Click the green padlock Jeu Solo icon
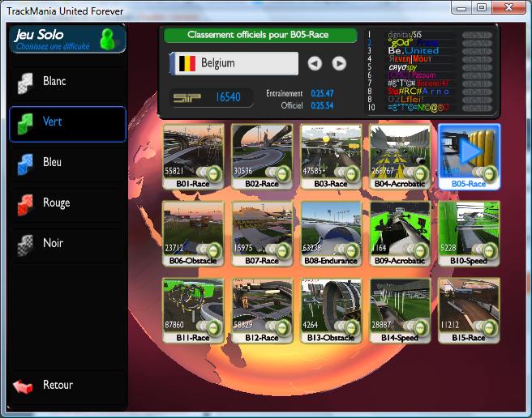This screenshot has height=418, width=532. point(106,38)
